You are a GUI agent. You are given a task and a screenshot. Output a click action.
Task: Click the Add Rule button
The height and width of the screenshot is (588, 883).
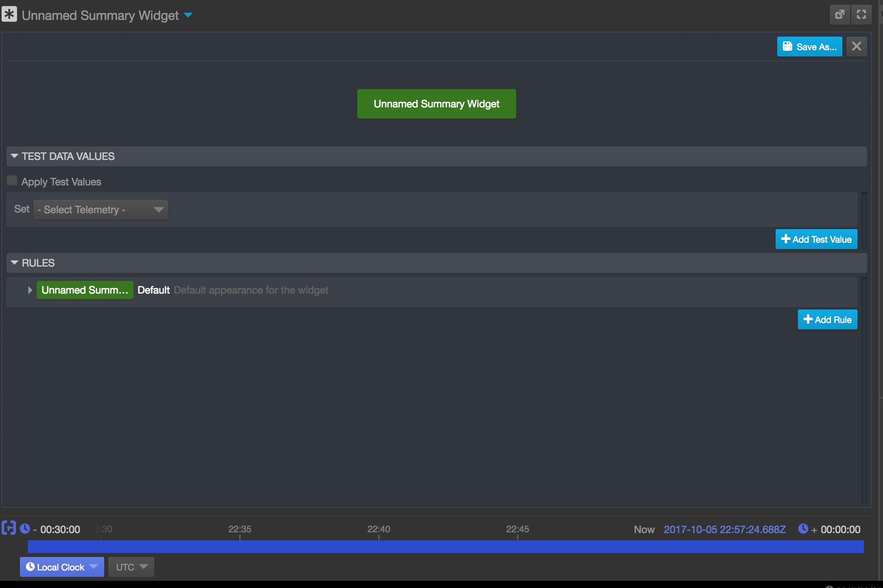[827, 319]
